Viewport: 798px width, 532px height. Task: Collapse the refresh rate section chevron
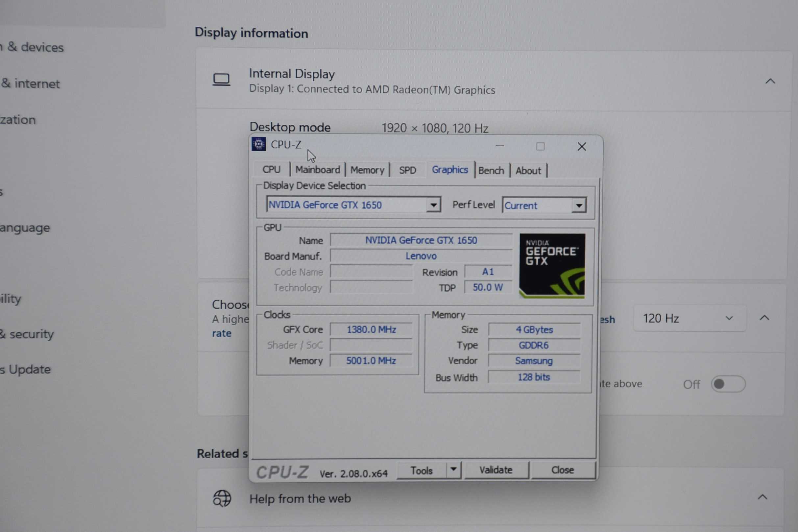[764, 318]
